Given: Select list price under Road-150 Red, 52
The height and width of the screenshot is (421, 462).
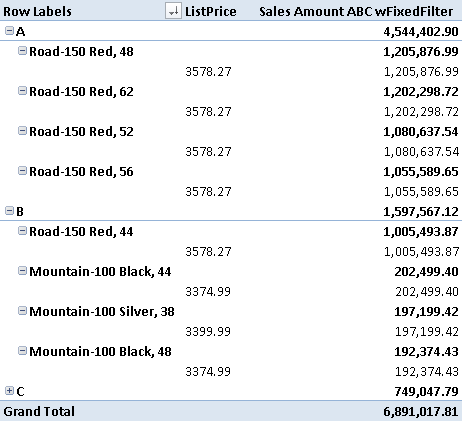Looking at the screenshot, I should coord(208,152).
